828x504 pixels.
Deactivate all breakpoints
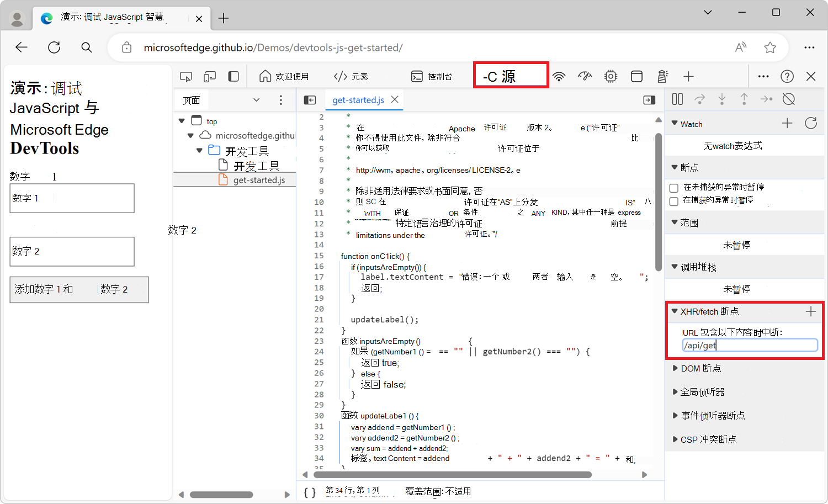pos(789,99)
